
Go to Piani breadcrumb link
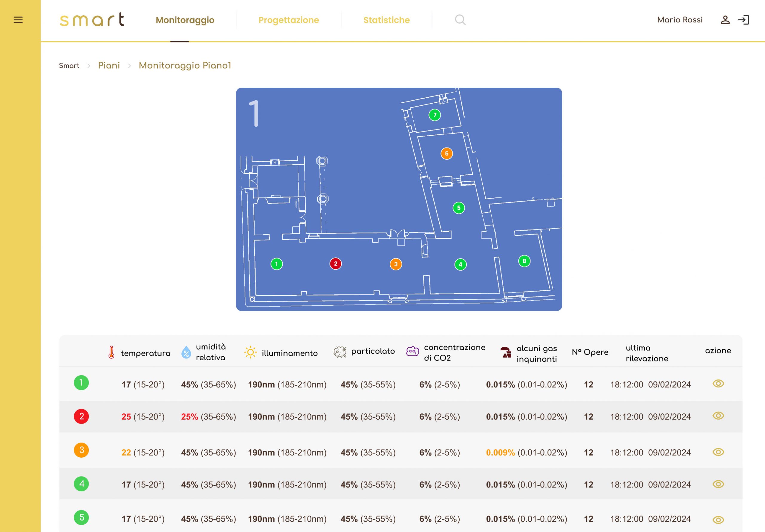point(109,65)
